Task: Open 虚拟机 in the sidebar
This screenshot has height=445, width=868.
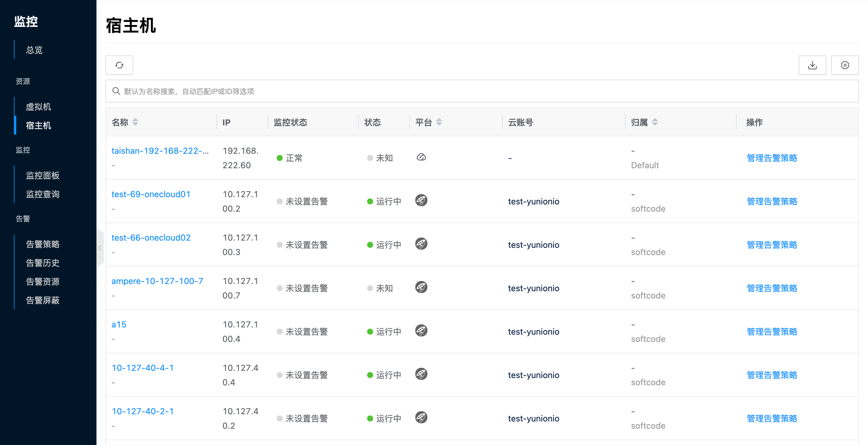Action: click(x=38, y=106)
